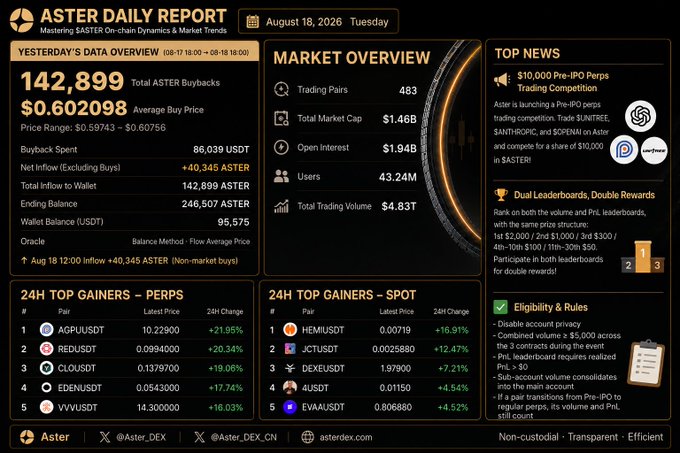Select the Yesterday's Data Overview header
Viewport: 680px width, 453px height.
(135, 52)
